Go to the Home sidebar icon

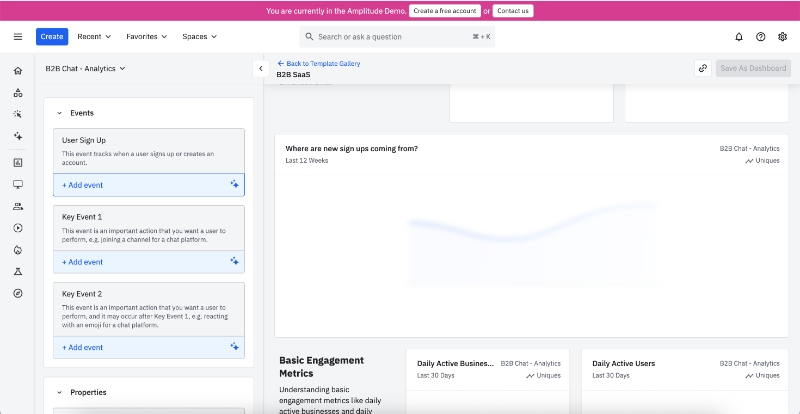click(18, 71)
